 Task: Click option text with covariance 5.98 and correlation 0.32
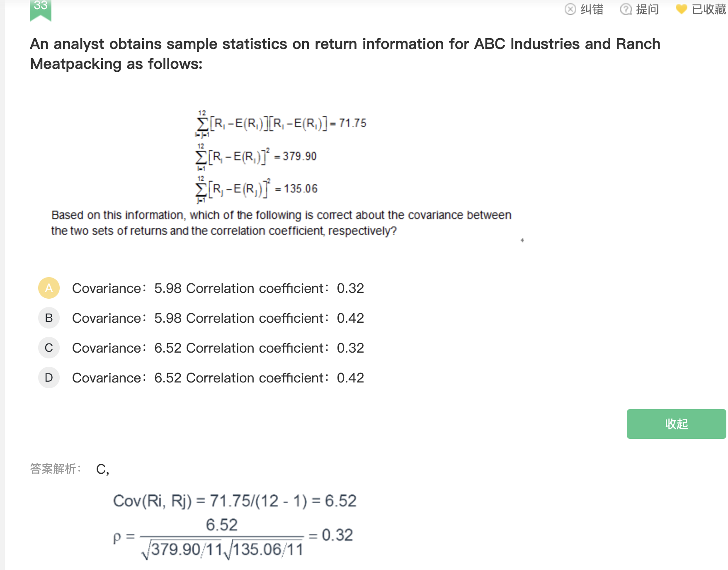(x=218, y=288)
